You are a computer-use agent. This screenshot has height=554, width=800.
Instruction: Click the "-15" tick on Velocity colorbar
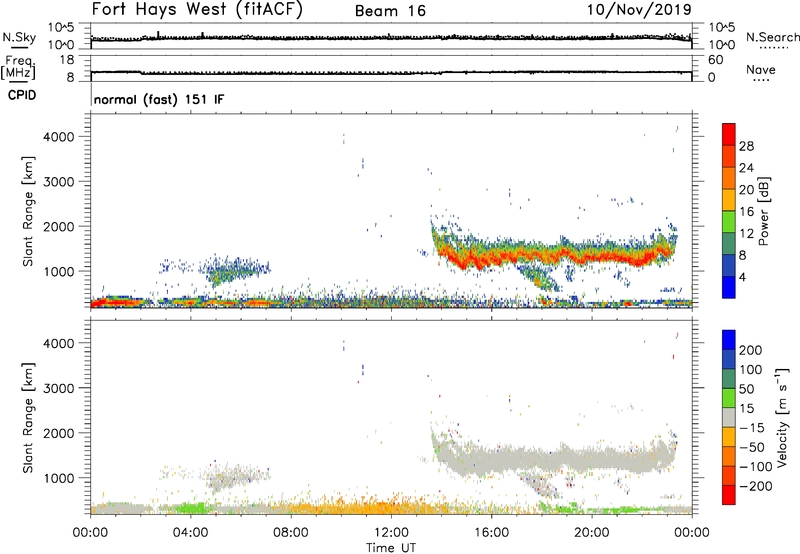tap(752, 427)
